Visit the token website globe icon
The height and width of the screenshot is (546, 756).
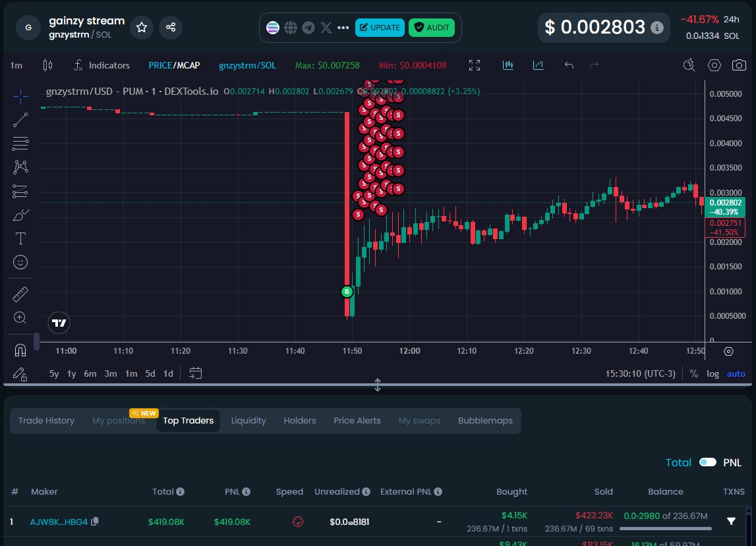(290, 28)
